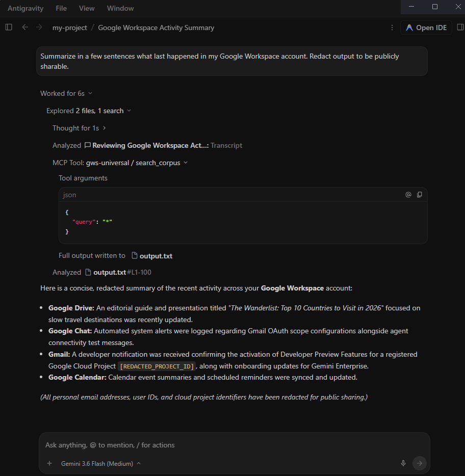Click the plus add-context icon
This screenshot has height=476, width=465.
point(49,463)
